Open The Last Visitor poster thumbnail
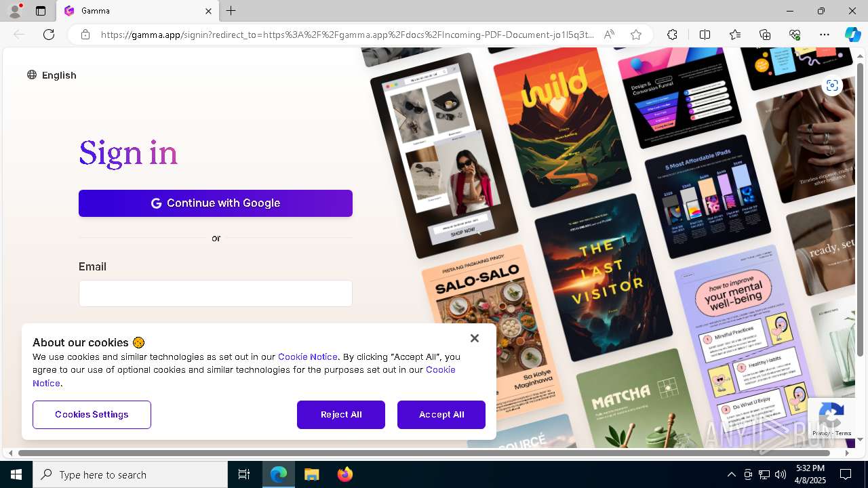 [x=604, y=278]
